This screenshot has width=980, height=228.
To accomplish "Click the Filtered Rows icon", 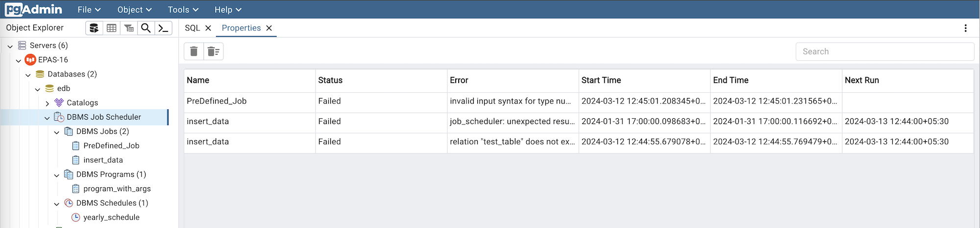I will click(129, 28).
